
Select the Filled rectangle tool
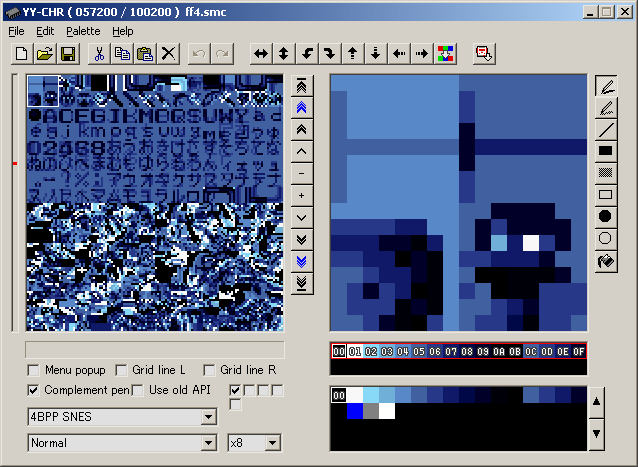point(606,151)
